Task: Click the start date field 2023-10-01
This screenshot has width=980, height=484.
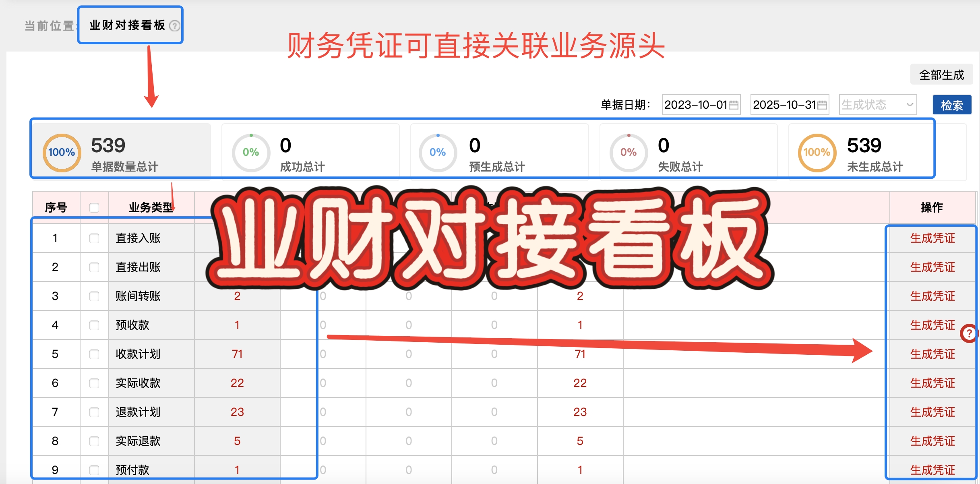Action: tap(701, 105)
